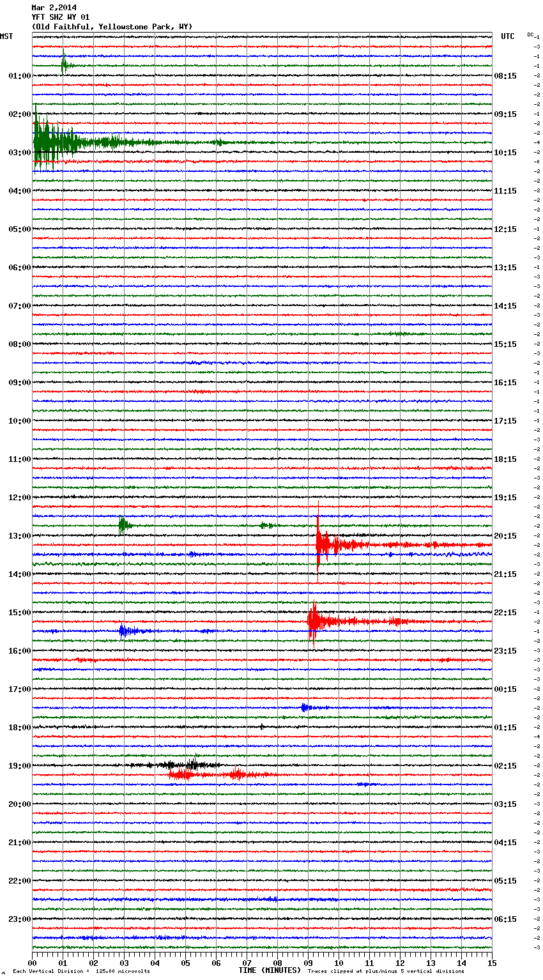Click the "Traces clipped at plus/minus 5 vertical divisions" note
The width and height of the screenshot is (543, 980).
386,972
